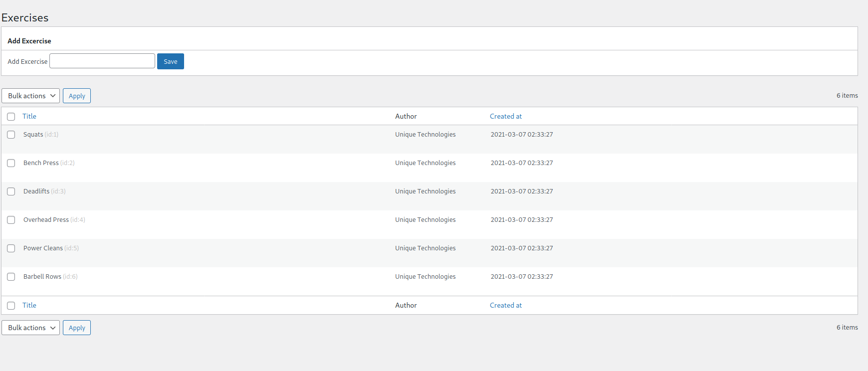The height and width of the screenshot is (371, 868).
Task: Click the Bench Press row's Unique Technologies author
Action: click(426, 163)
